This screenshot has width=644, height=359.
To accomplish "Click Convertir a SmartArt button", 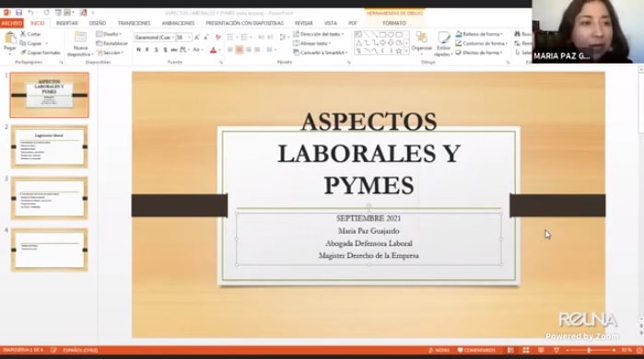I will point(321,52).
